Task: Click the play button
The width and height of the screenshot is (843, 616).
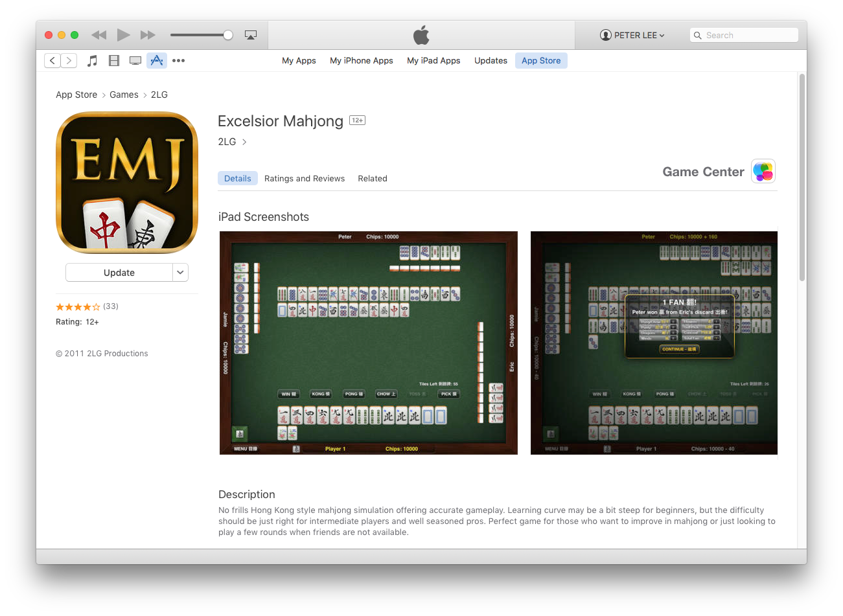Action: [123, 35]
